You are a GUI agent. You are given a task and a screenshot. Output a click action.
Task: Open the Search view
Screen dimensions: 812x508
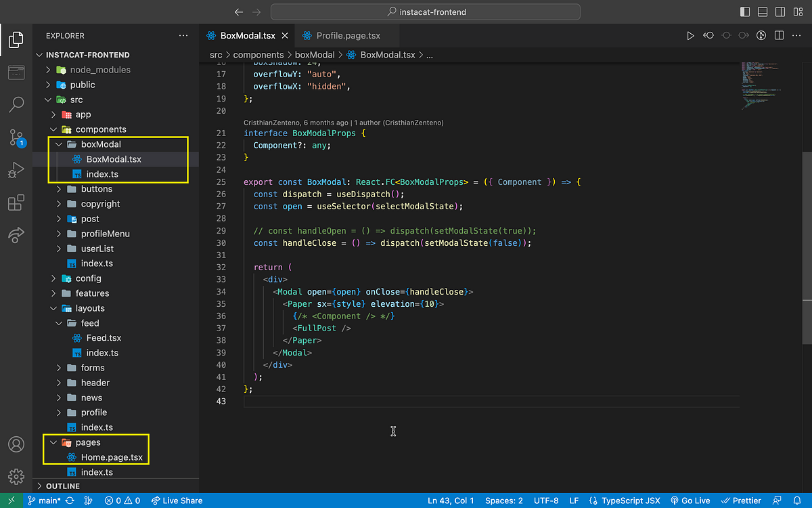pos(15,104)
